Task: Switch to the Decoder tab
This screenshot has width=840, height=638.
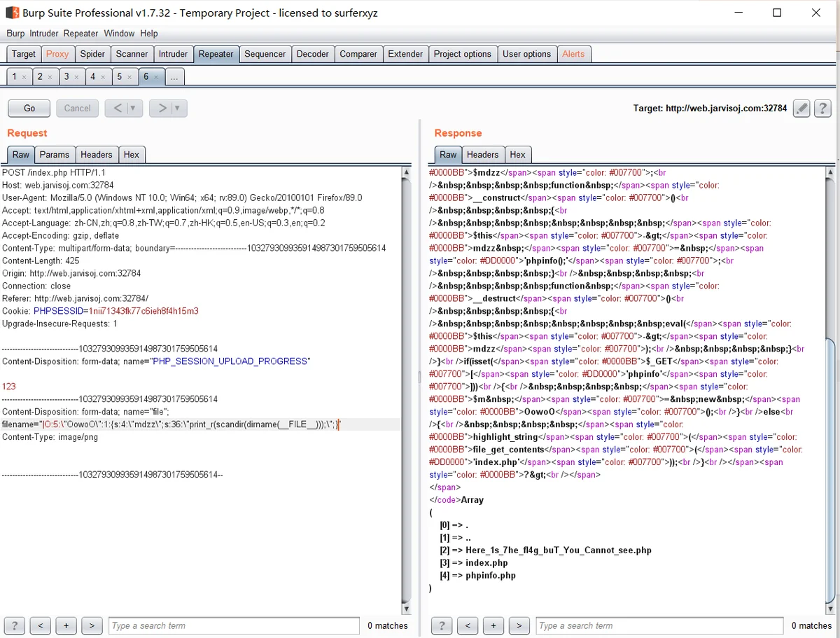Action: click(313, 54)
